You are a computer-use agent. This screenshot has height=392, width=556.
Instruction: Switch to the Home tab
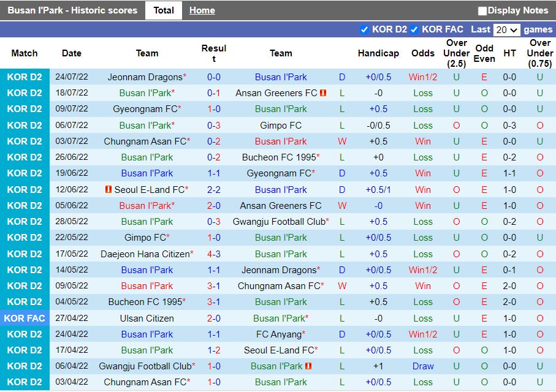(202, 10)
